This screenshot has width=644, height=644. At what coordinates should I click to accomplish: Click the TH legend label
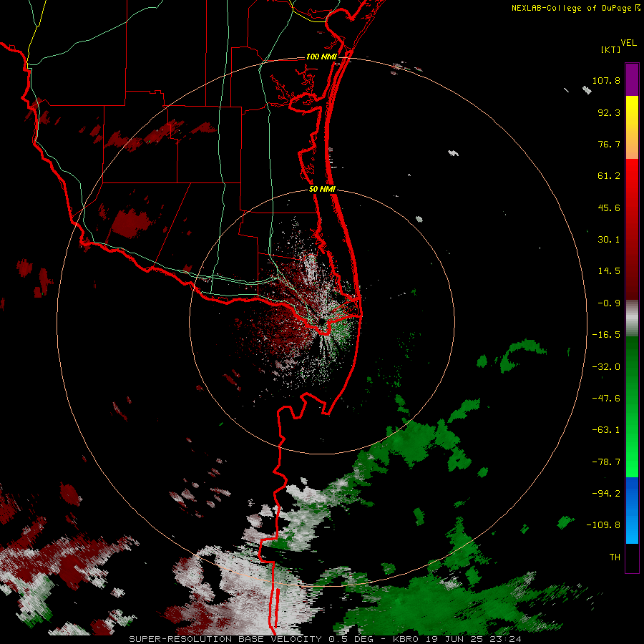click(x=615, y=557)
